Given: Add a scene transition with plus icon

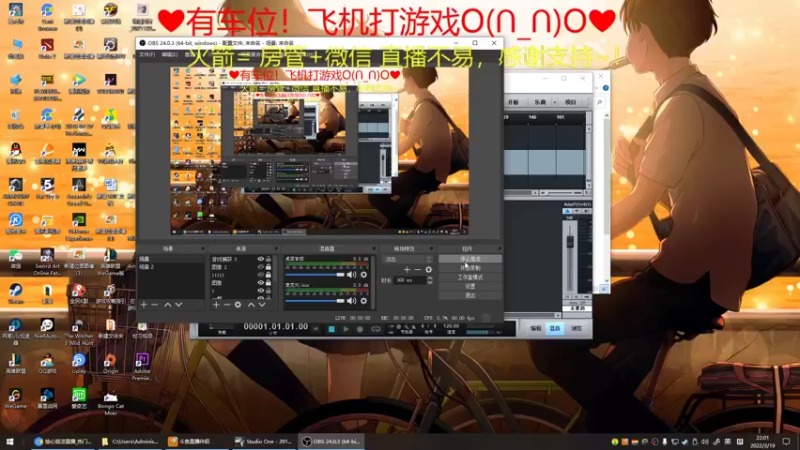Looking at the screenshot, I should click(x=407, y=269).
